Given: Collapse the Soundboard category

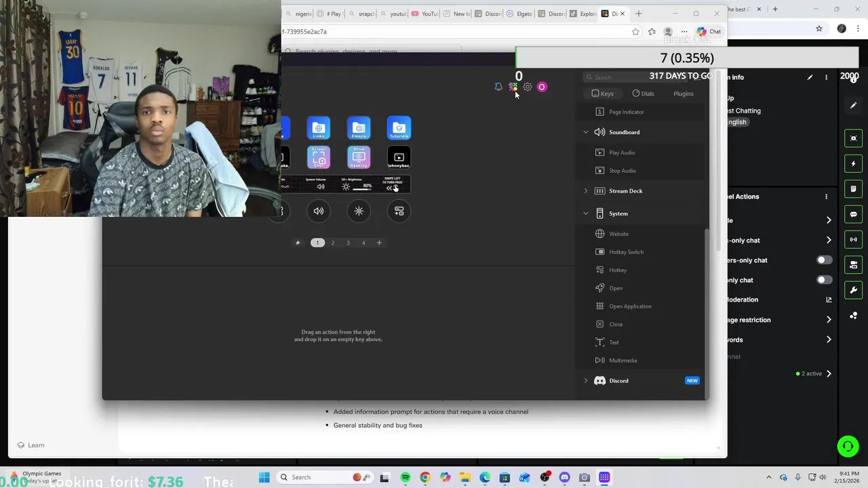Looking at the screenshot, I should click(586, 132).
